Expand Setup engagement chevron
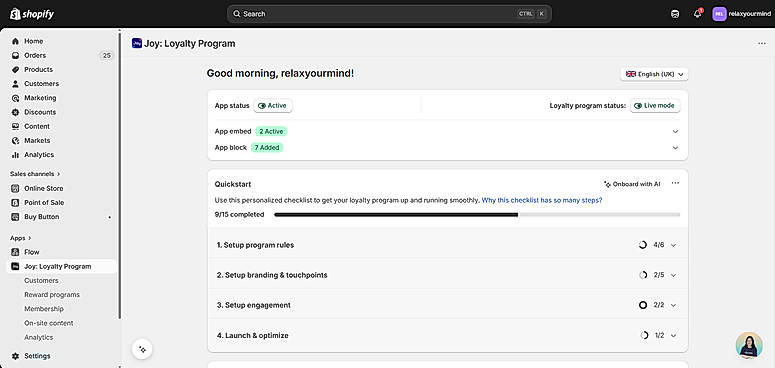Viewport: 775px width, 368px height. click(x=673, y=305)
